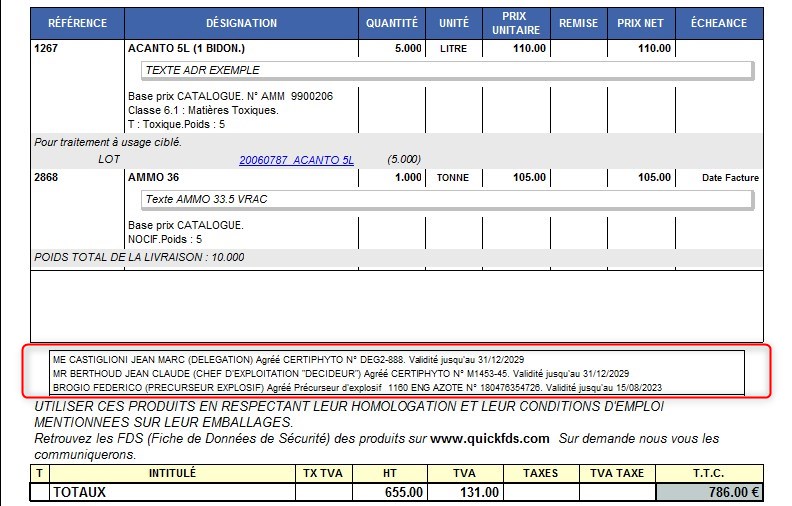
Task: Select the DÉSIGNATION column header
Action: pyautogui.click(x=241, y=23)
